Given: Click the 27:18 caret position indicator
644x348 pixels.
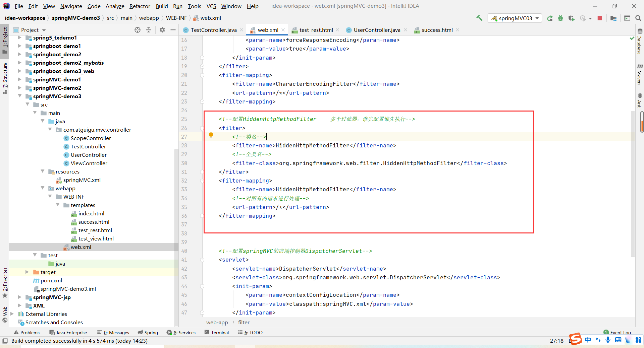Looking at the screenshot, I should 556,341.
